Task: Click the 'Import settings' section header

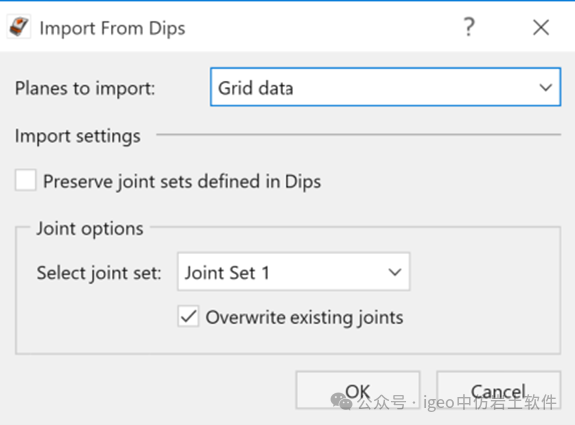Action: tap(77, 136)
